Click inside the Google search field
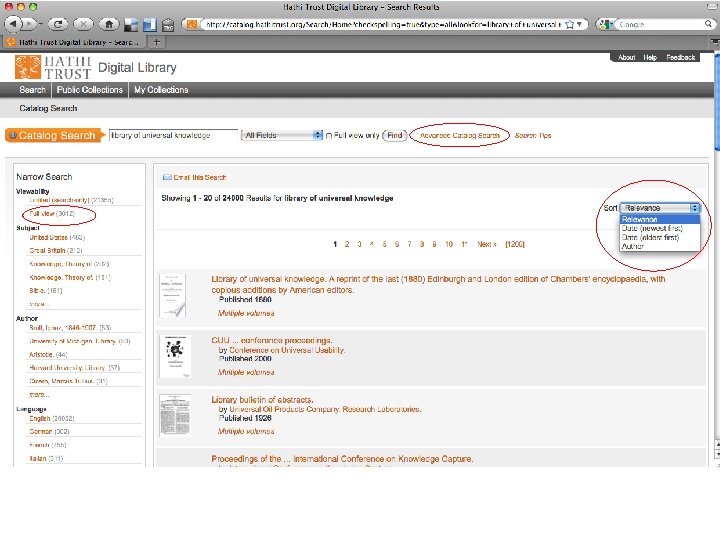 point(659,24)
